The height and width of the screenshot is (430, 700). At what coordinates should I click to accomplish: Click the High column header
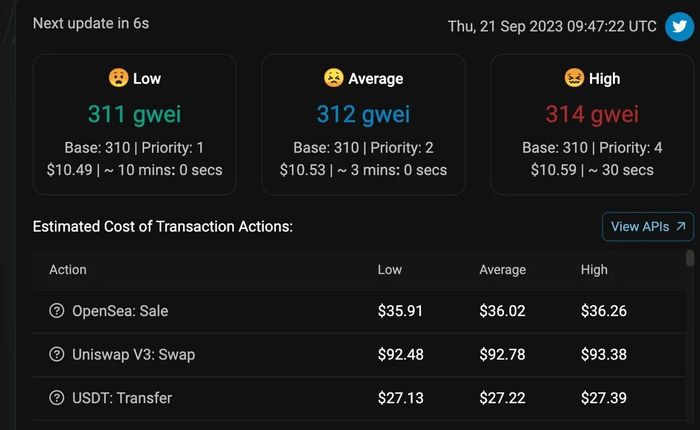pyautogui.click(x=594, y=270)
